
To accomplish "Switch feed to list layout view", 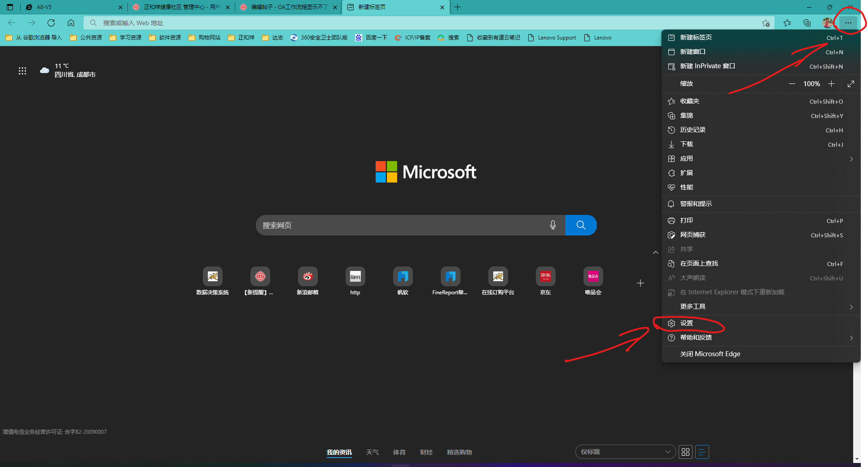I will 702,452.
